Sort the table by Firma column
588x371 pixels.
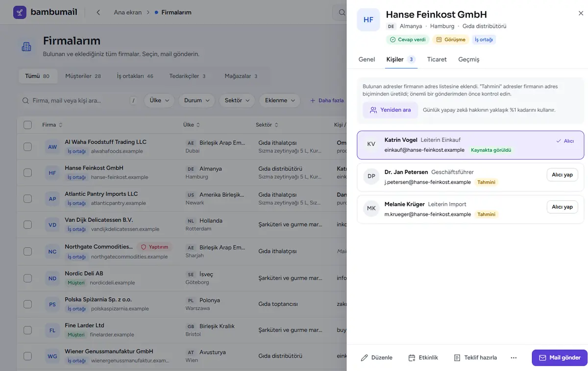(52, 125)
